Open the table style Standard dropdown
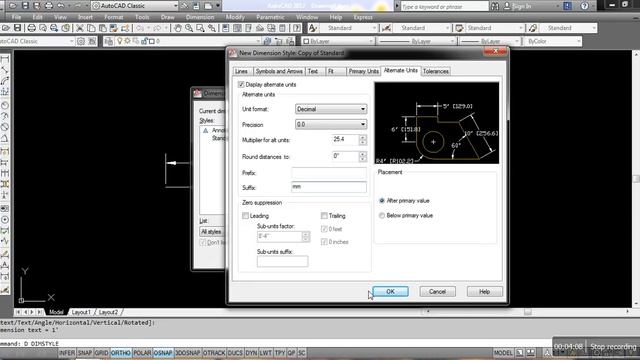Screen dimensions: 640x360 [494, 28]
